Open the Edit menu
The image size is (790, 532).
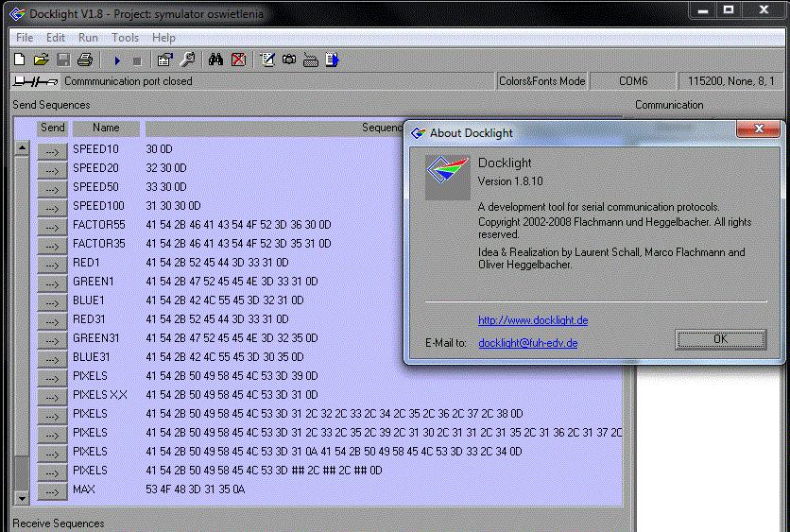pos(56,38)
